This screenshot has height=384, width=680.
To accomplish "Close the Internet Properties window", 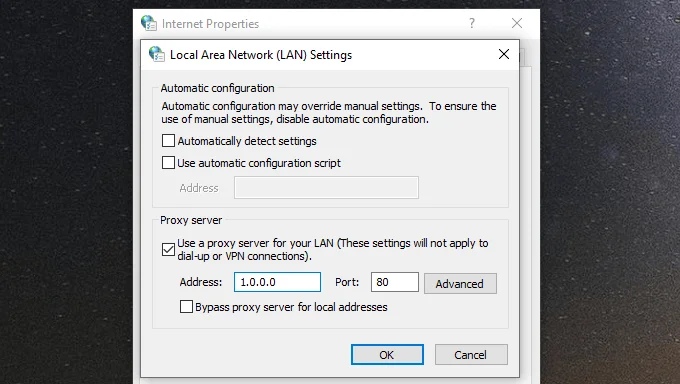I will 517,23.
